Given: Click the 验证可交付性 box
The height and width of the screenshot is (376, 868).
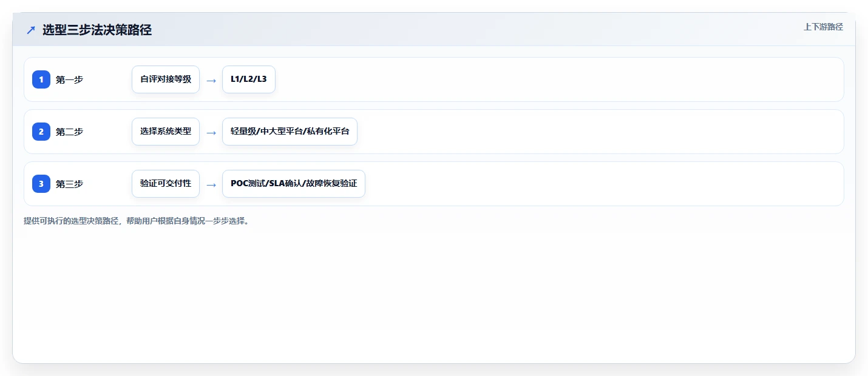Looking at the screenshot, I should tap(166, 184).
